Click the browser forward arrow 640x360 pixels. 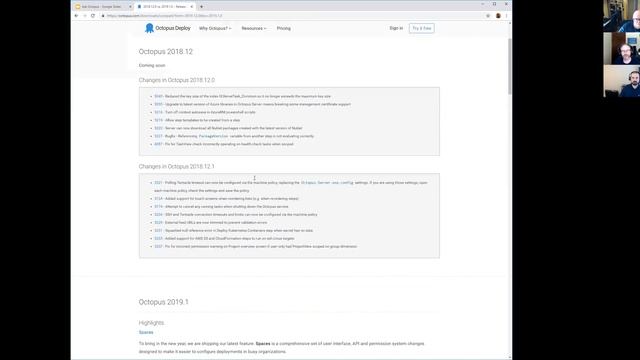pos(85,16)
